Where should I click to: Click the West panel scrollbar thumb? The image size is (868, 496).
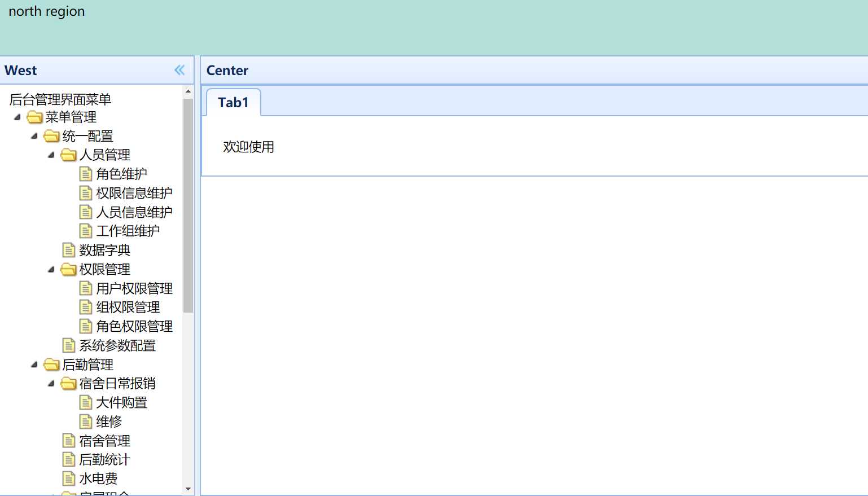pos(188,205)
